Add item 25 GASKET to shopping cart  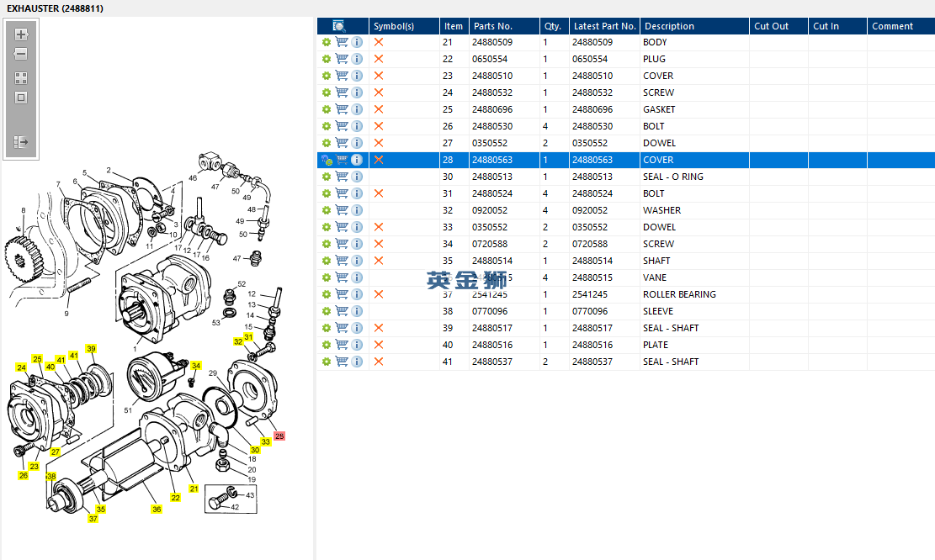coord(342,109)
